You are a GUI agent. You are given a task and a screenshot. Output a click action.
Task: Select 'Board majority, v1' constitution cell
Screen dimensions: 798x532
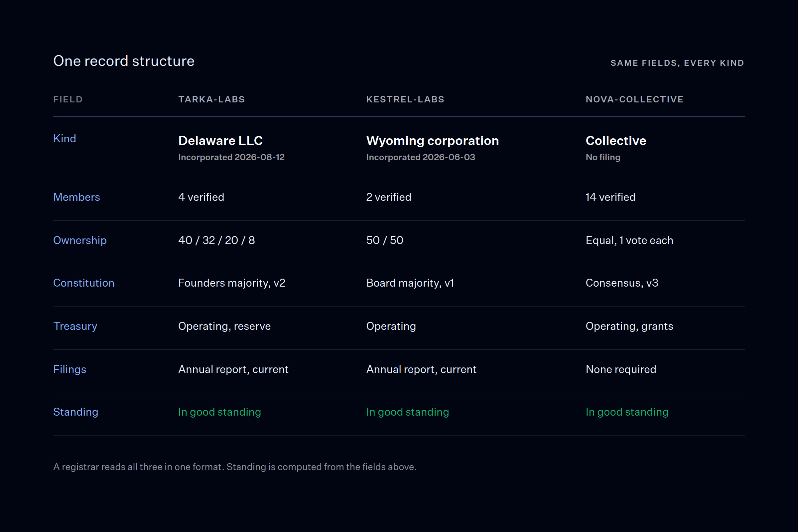pyautogui.click(x=410, y=283)
